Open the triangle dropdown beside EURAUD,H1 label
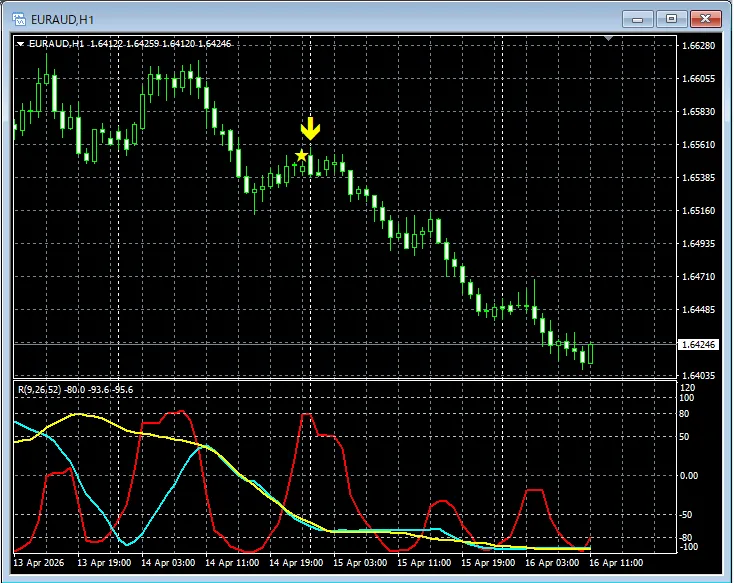Image resolution: width=734 pixels, height=583 pixels. tap(21, 44)
